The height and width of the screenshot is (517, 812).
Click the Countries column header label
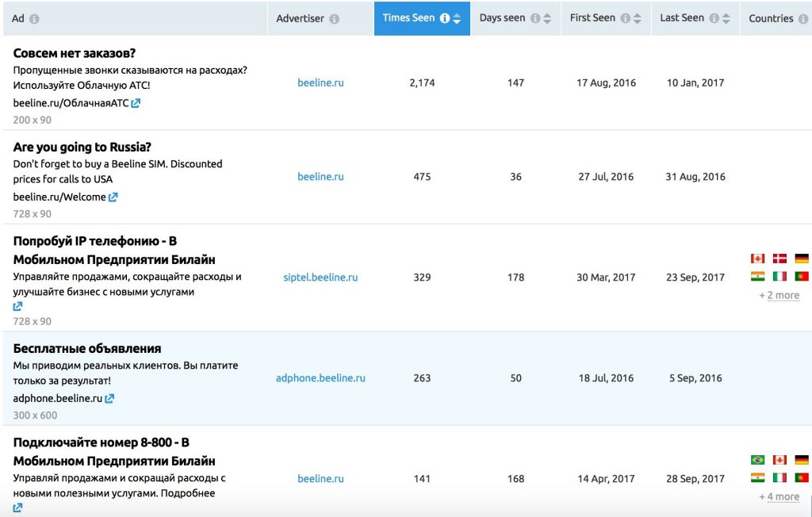click(x=771, y=18)
